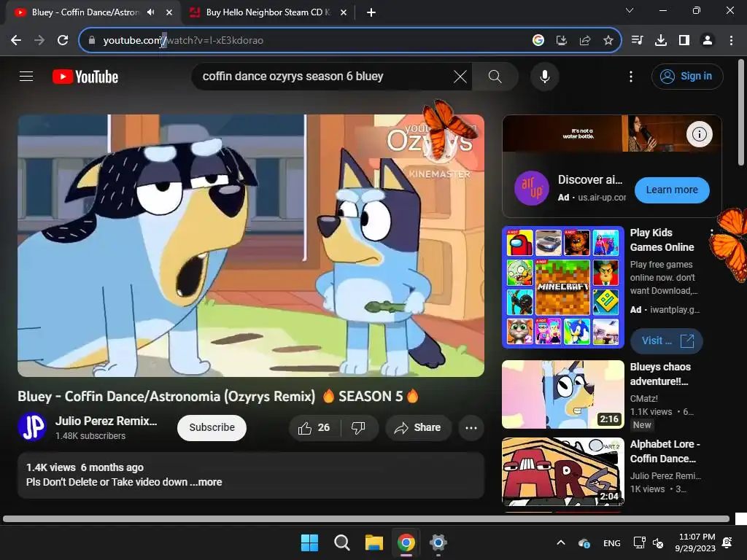Screen dimensions: 747x560
Task: Clear the YouTube search query X
Action: (x=460, y=76)
